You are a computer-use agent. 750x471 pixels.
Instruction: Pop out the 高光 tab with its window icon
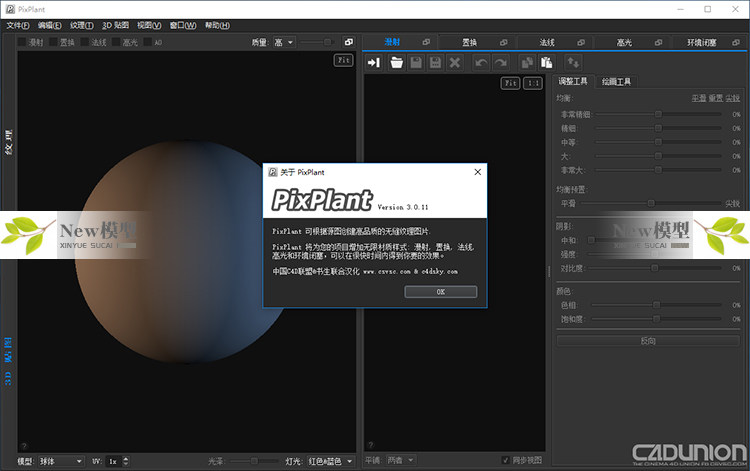(x=659, y=42)
